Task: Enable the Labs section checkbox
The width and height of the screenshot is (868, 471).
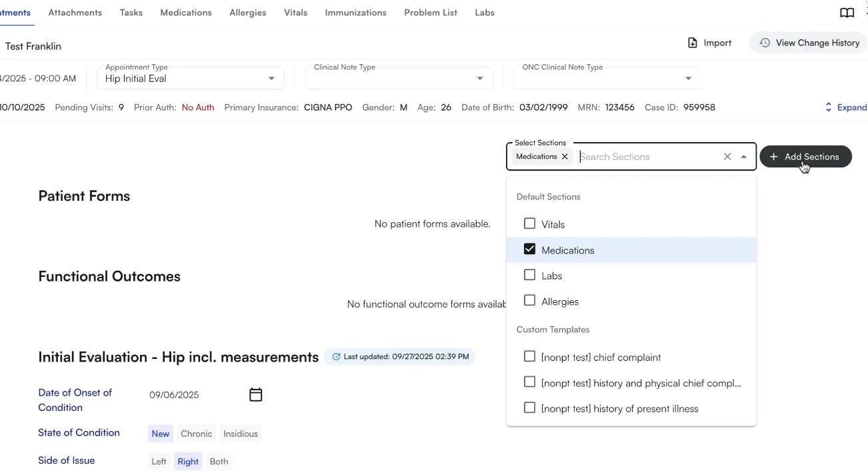Action: coord(529,274)
